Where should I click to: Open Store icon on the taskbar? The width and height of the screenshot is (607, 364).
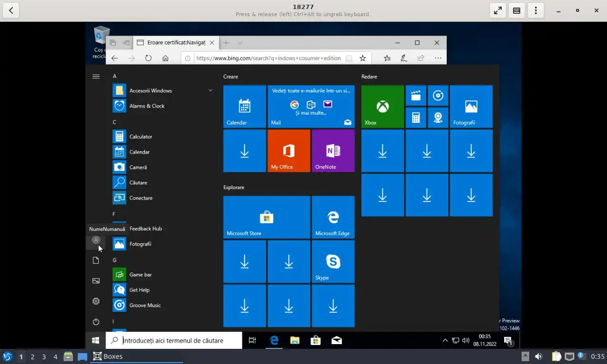point(316,340)
